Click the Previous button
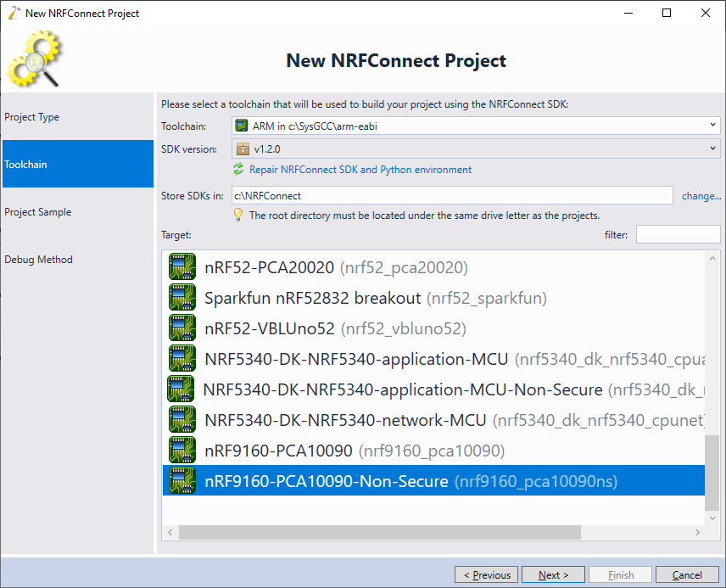Screen dimensions: 726x588 tap(486, 574)
